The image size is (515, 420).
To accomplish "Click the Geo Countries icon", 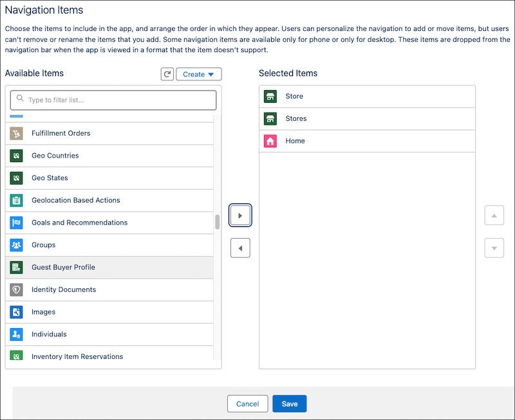I will click(x=16, y=156).
